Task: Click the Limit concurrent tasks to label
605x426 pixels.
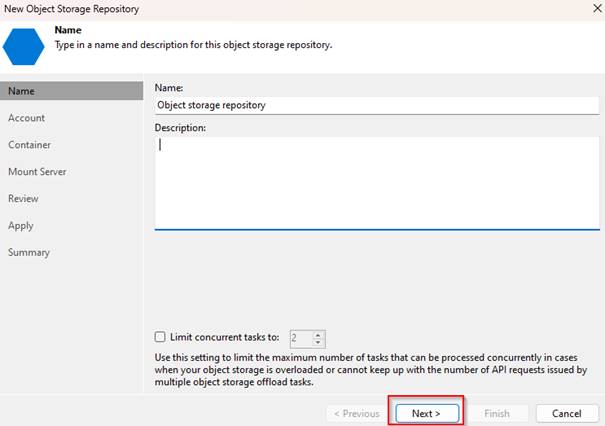Action: [225, 337]
